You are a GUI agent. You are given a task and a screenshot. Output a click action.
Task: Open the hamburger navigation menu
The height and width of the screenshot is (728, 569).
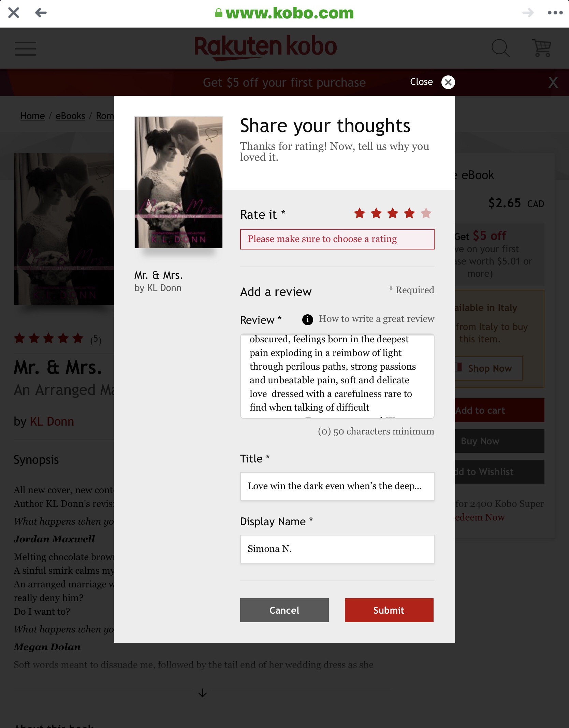point(26,48)
